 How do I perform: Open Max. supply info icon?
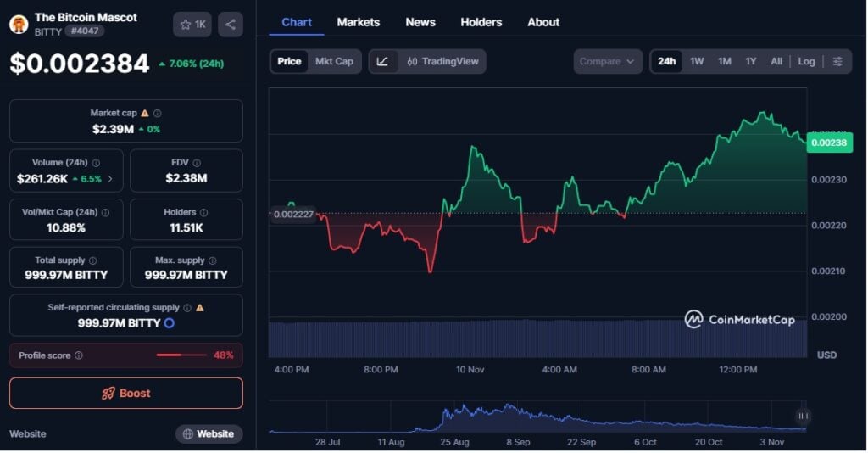pos(213,260)
